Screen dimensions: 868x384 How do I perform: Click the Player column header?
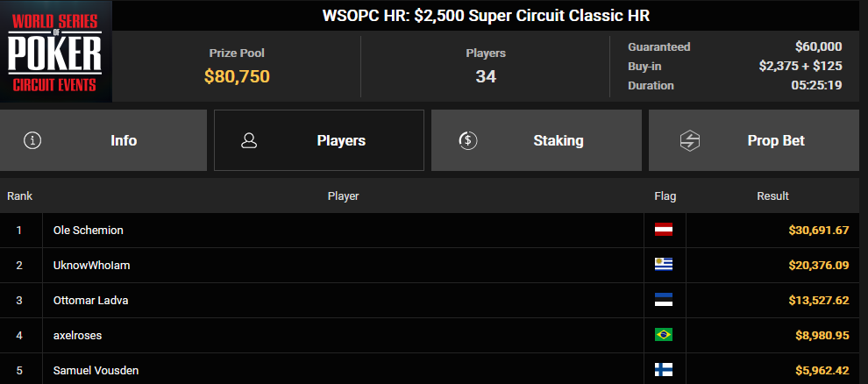pos(343,196)
